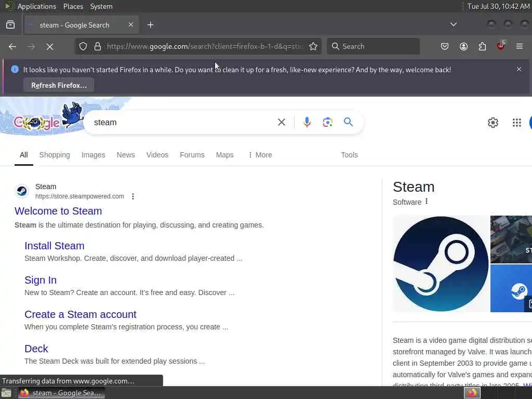Open Save to Pocket icon
532x399 pixels.
pyautogui.click(x=445, y=46)
